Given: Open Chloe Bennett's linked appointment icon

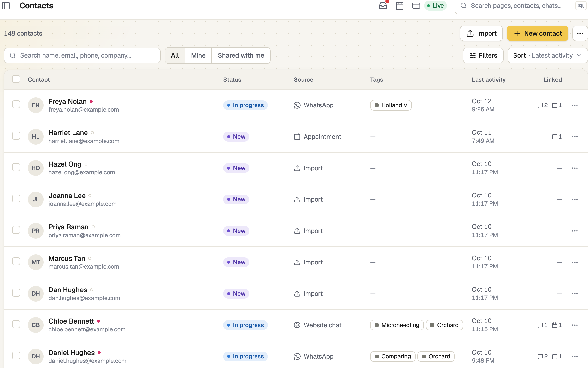Looking at the screenshot, I should coord(555,325).
